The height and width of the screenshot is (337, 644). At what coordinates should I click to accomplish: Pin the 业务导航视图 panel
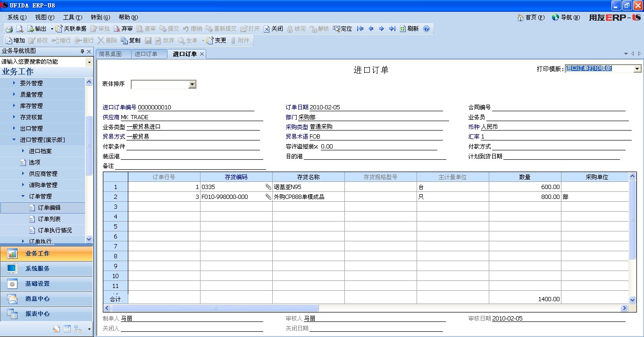82,51
